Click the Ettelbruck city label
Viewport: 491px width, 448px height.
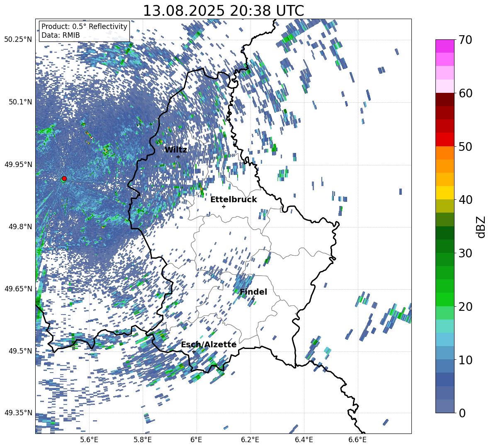click(x=233, y=199)
